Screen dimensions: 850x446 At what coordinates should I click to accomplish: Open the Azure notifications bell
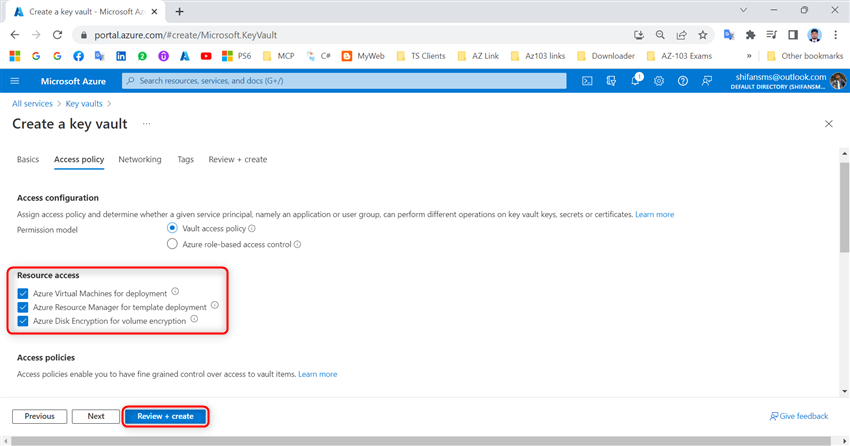coord(635,80)
